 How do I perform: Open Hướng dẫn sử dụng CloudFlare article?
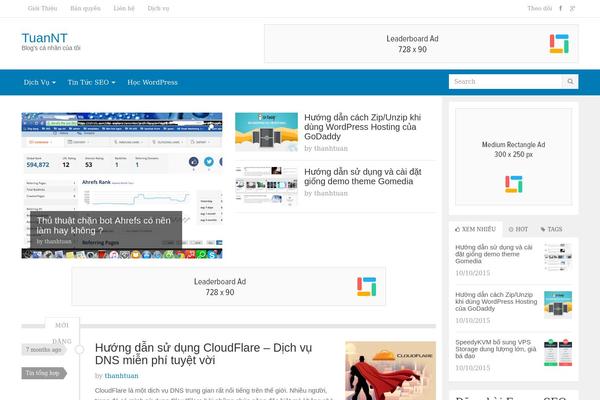pos(203,354)
